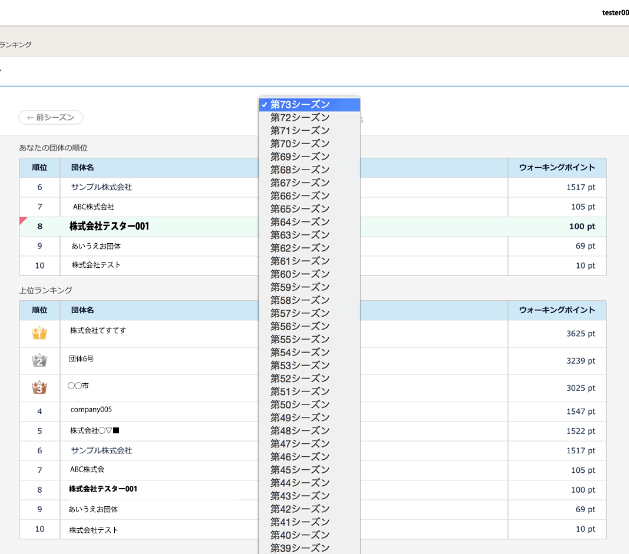The width and height of the screenshot is (629, 554).
Task: Go to previous season with 前シーズン button
Action: point(50,118)
